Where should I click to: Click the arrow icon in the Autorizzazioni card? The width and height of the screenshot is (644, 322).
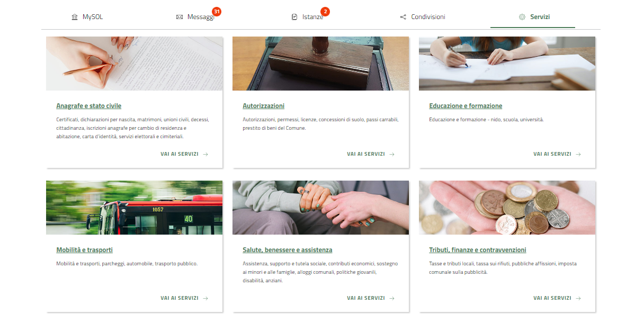coord(392,154)
